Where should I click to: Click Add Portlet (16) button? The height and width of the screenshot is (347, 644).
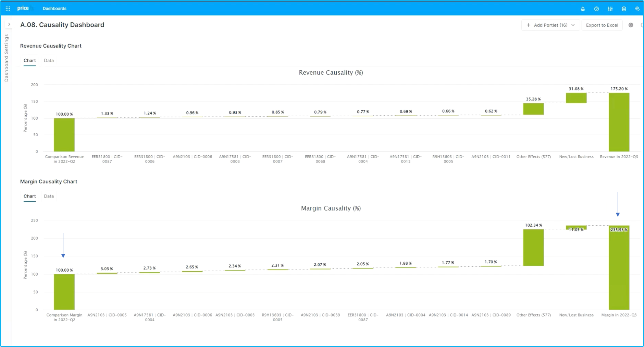click(x=550, y=25)
